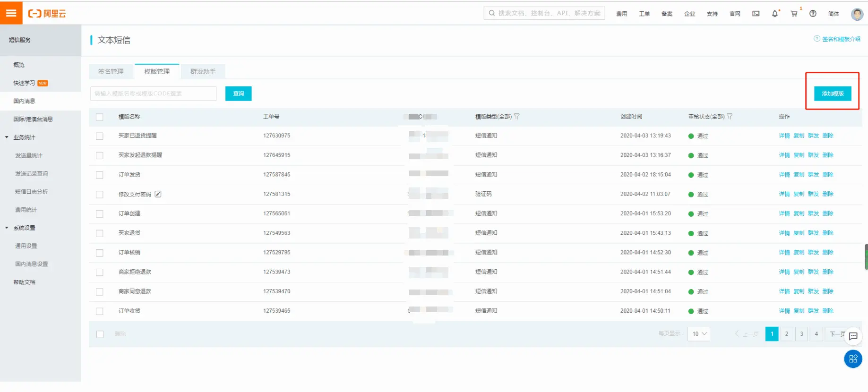Click the template name search input field
This screenshot has width=868, height=392.
[x=153, y=94]
